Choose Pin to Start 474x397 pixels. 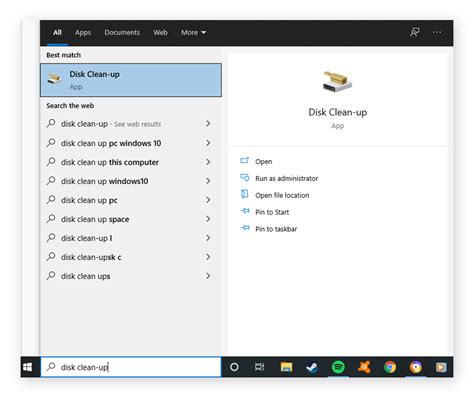click(x=272, y=212)
